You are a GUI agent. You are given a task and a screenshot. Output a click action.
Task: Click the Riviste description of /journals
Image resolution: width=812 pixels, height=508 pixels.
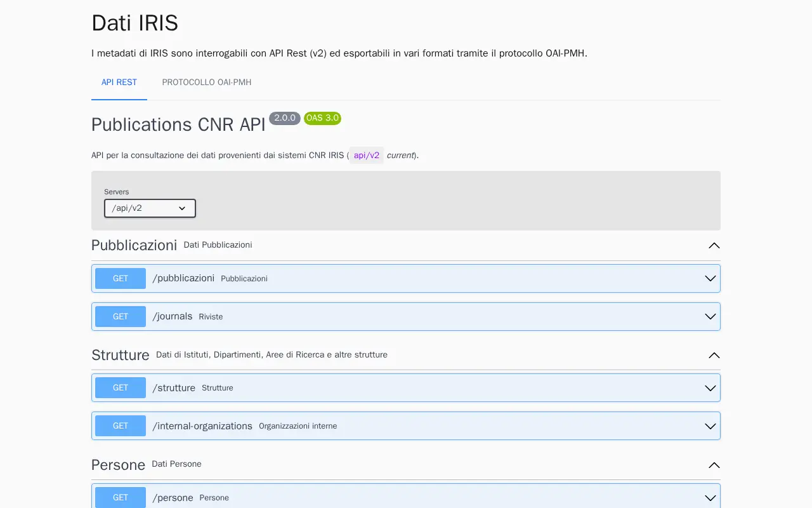(211, 317)
